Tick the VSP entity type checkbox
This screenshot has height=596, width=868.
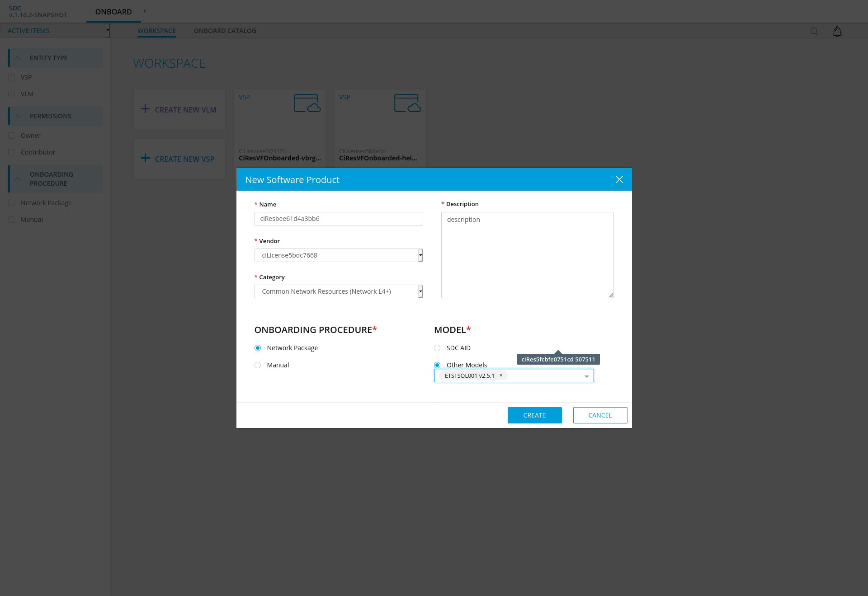(12, 77)
